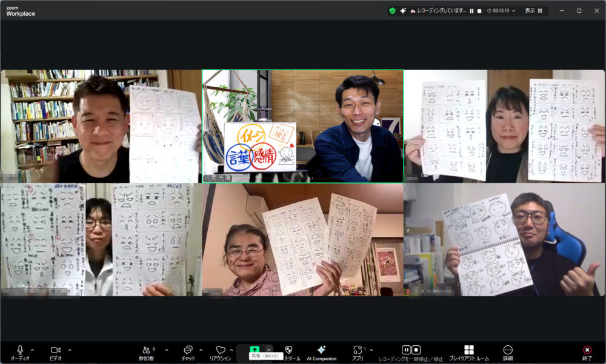Viewport: 606px width, 364px height.
Task: Click the green encryption shield icon
Action: [x=392, y=11]
